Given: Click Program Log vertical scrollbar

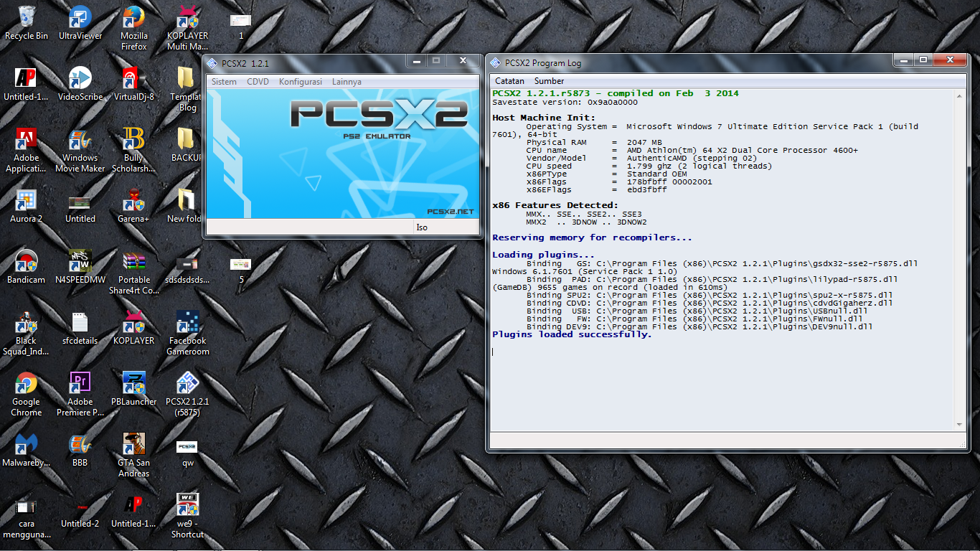Looking at the screenshot, I should tap(960, 259).
